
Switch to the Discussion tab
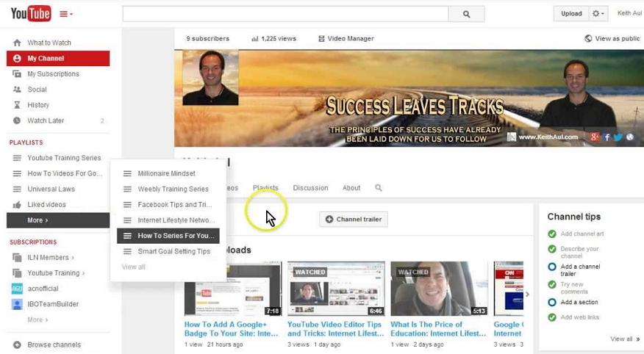pyautogui.click(x=310, y=188)
